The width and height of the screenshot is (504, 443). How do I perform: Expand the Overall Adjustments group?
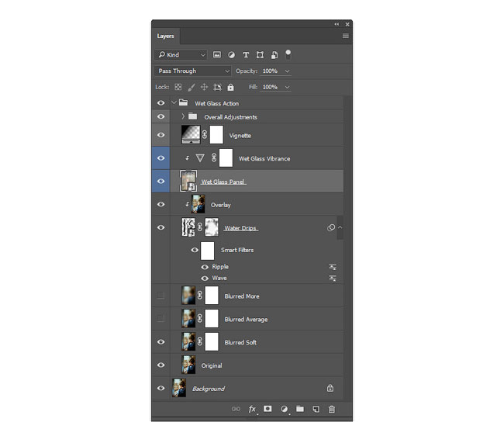pyautogui.click(x=183, y=116)
